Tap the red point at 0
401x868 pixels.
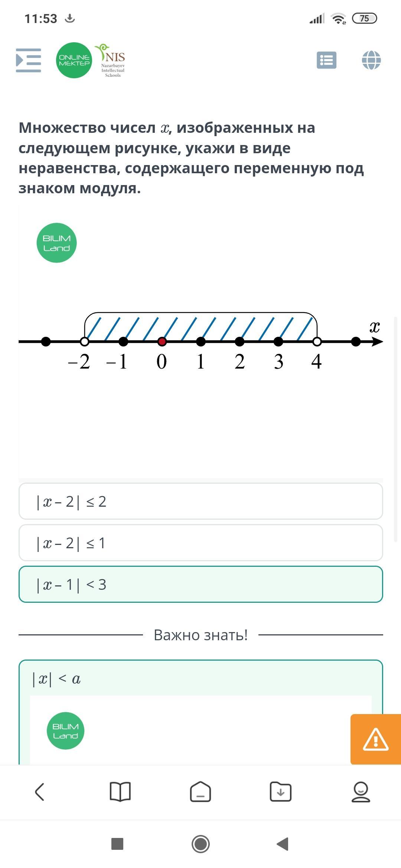(x=162, y=342)
